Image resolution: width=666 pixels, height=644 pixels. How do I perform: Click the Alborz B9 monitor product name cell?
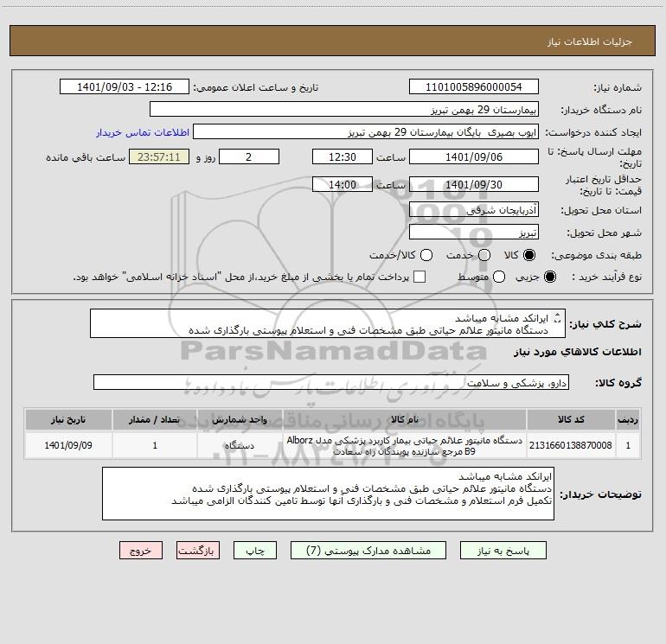[405, 445]
